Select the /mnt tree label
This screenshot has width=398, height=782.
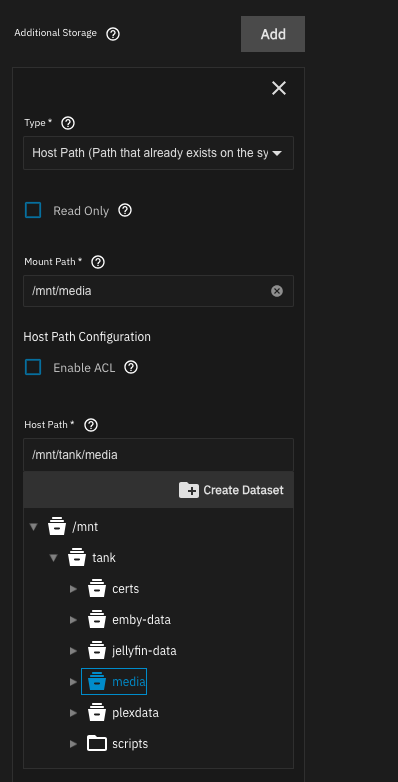[85, 527]
